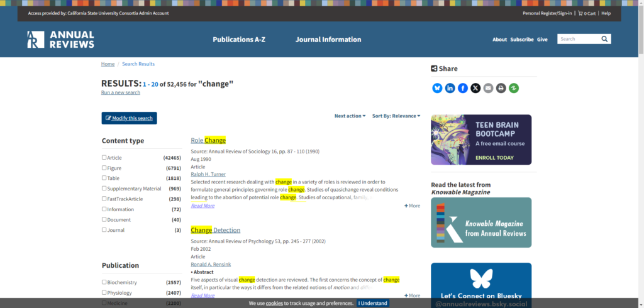Open the Change Detection article link

click(x=216, y=230)
